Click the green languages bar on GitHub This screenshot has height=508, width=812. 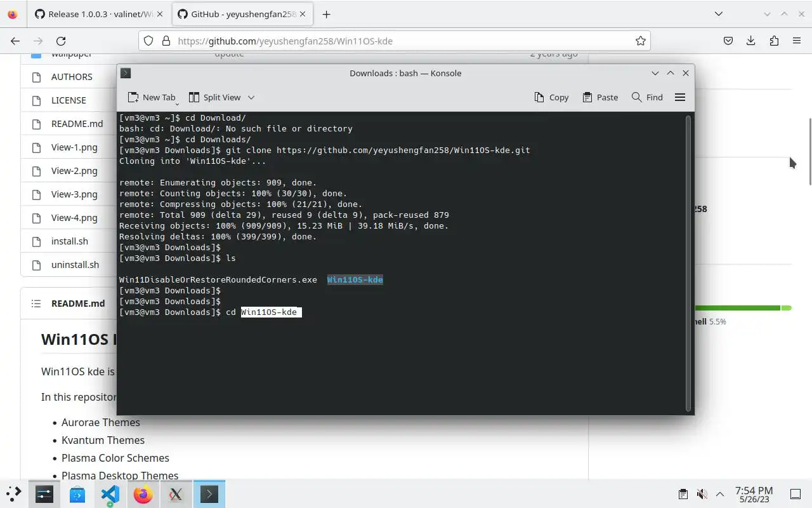point(737,308)
